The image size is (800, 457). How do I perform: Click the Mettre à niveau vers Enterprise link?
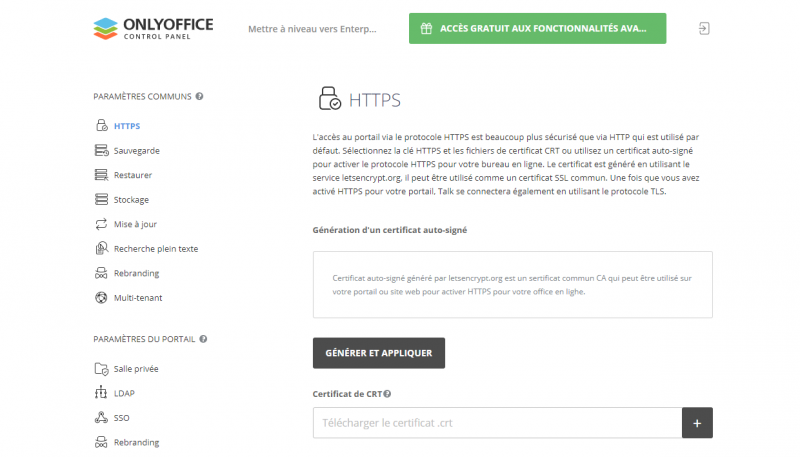(x=313, y=29)
